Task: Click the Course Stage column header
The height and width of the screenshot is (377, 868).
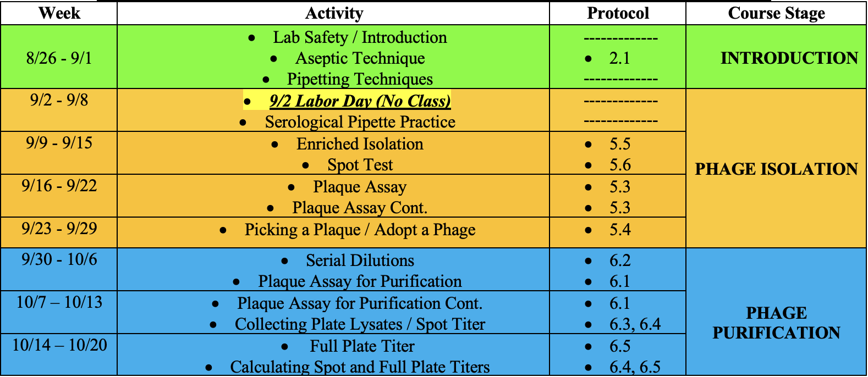Action: [776, 13]
